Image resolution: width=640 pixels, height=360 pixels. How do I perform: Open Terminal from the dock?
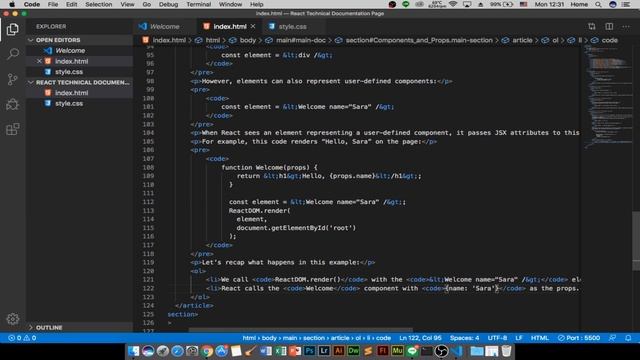[427, 351]
